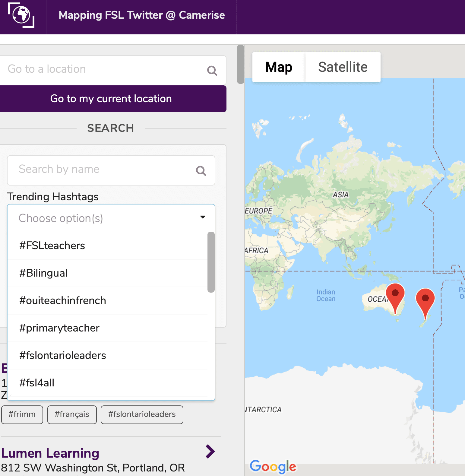The image size is (465, 476).
Task: Choose #fsl4all hashtag option
Action: pyautogui.click(x=108, y=383)
